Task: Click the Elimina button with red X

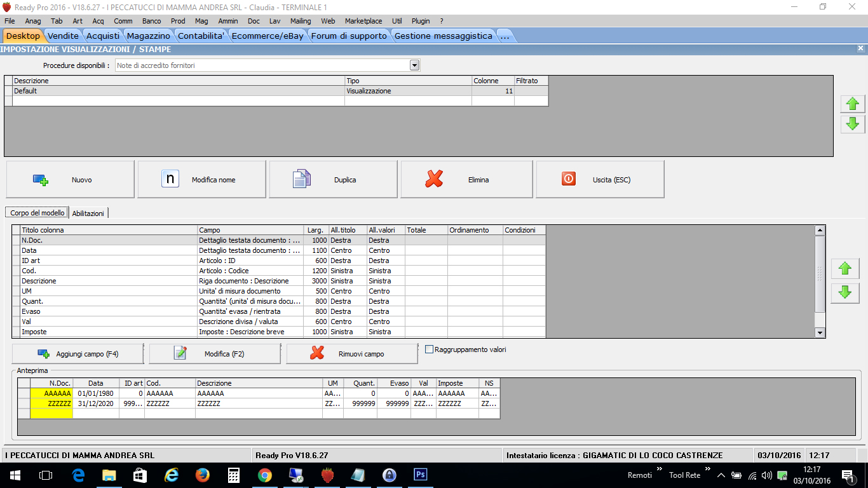Action: [x=467, y=180]
